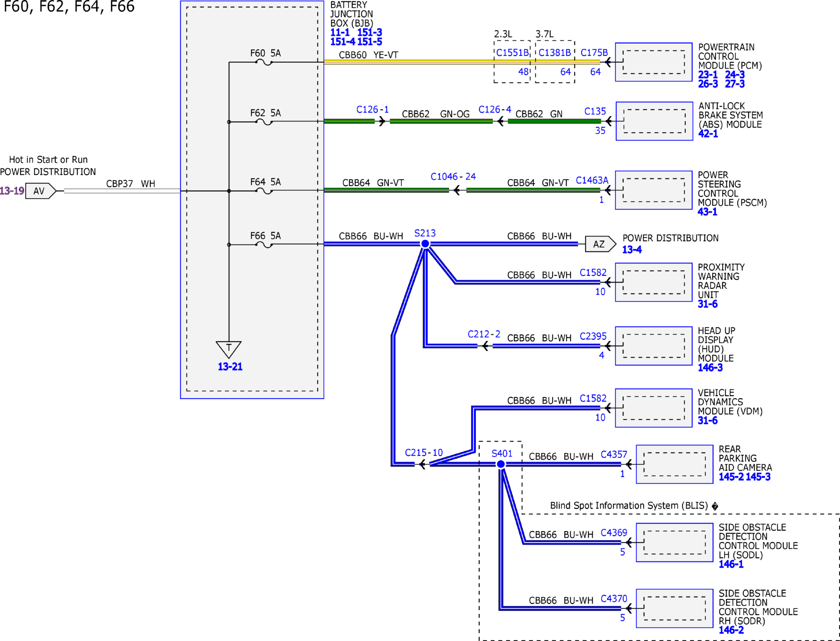Screen dimensions: 840x641
Task: Click connector label C4370
Action: click(614, 598)
